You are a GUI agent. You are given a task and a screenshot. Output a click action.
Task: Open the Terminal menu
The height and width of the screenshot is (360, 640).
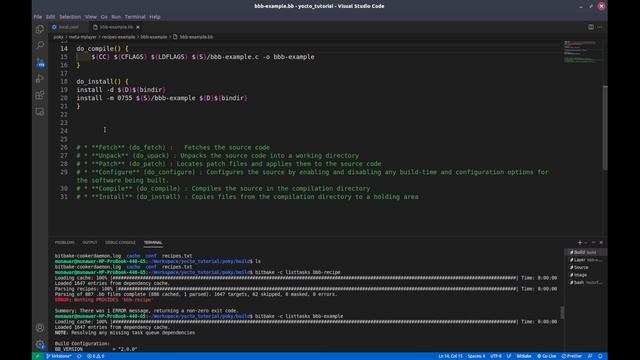pyautogui.click(x=135, y=17)
